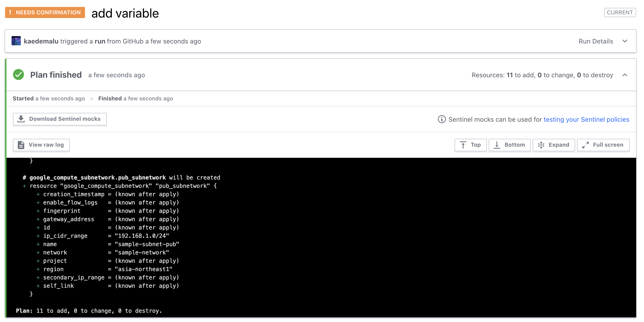Open testing your Sentinel policies link

click(586, 119)
